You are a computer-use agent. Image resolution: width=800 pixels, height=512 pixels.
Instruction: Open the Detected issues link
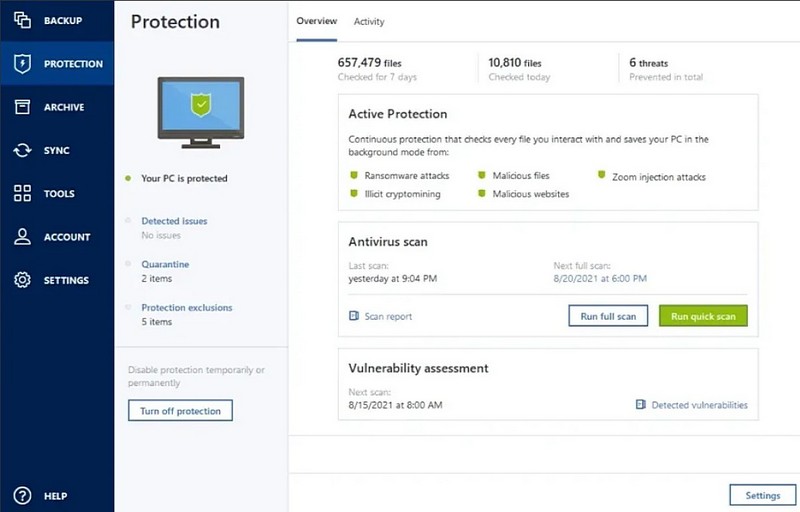(174, 221)
